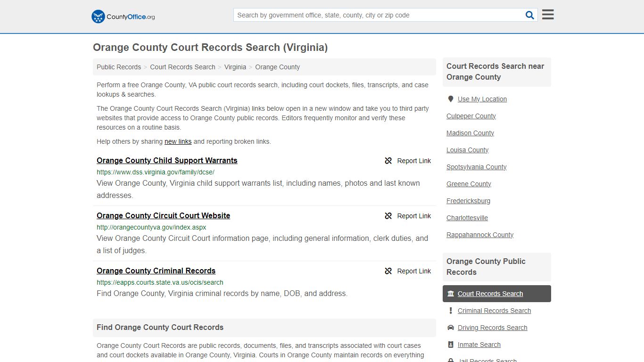644x362 pixels.
Task: Click the orangecountyva.gov URL text
Action: (151, 227)
